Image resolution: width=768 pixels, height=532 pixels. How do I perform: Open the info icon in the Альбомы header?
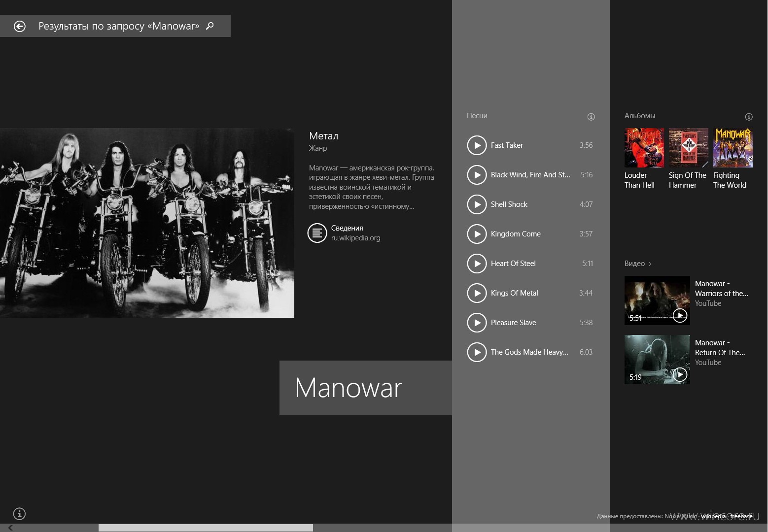pos(749,117)
